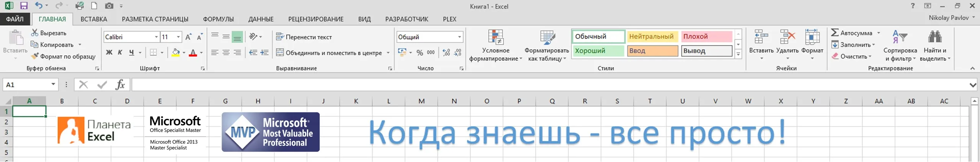Click inside the formula bar input
Viewport: 980px width, 162px height.
547,84
